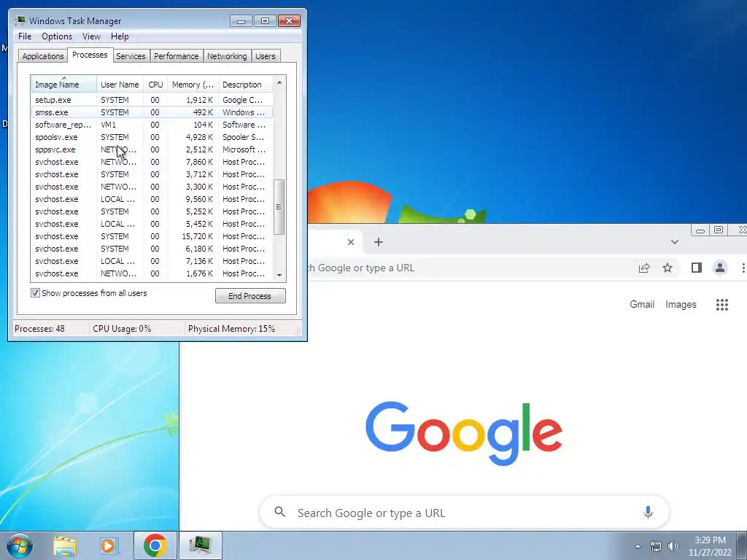This screenshot has height=560, width=747.
Task: Launch Windows Media Player taskbar icon
Action: [x=109, y=545]
